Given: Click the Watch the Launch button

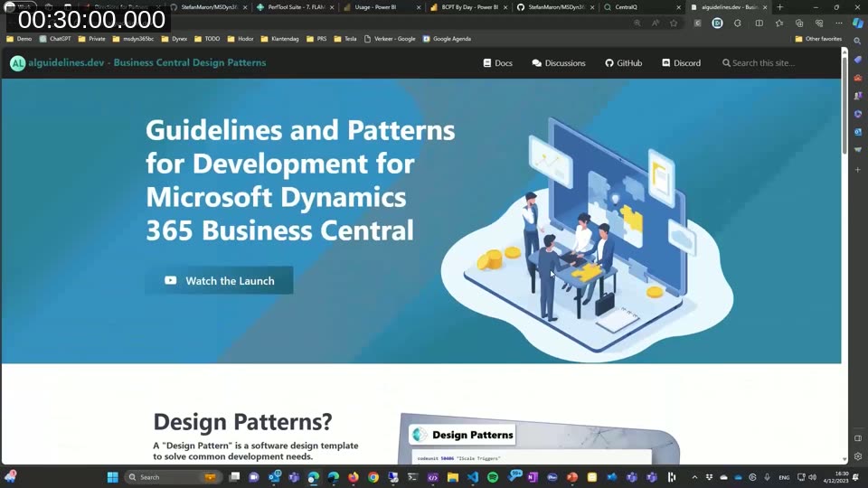Looking at the screenshot, I should pyautogui.click(x=219, y=280).
